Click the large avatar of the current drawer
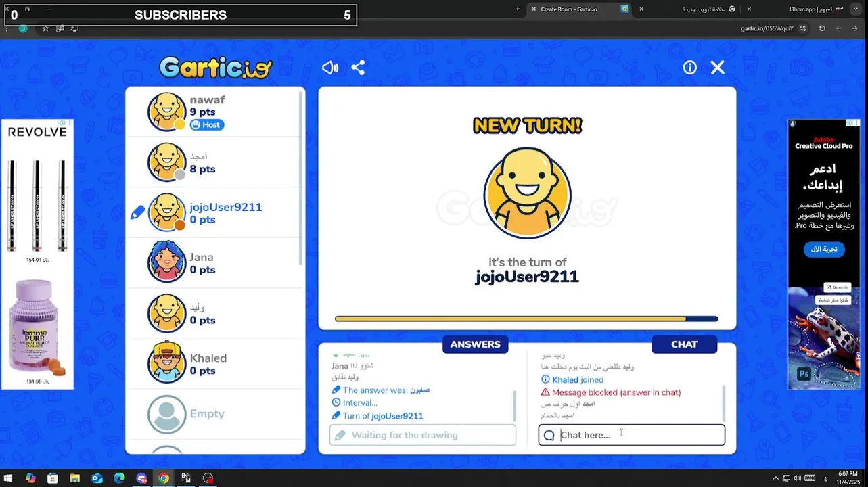Image resolution: width=868 pixels, height=487 pixels. (x=528, y=195)
